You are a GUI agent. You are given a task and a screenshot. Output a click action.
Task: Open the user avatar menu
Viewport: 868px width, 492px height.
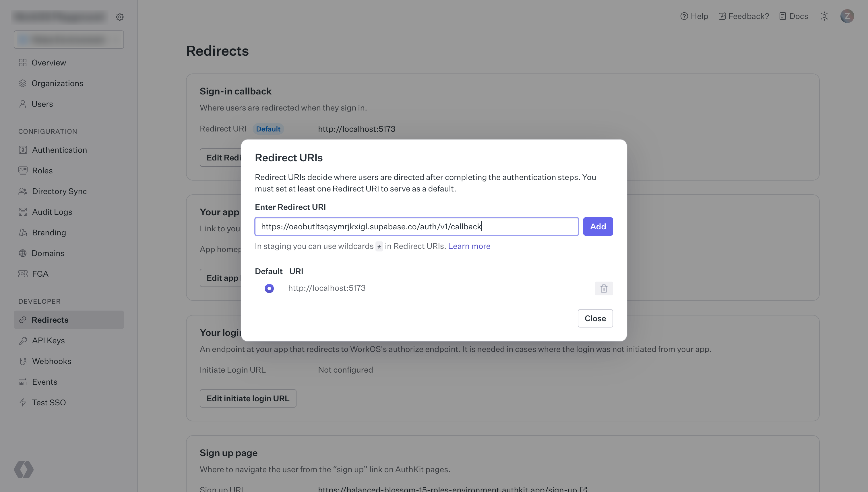847,16
